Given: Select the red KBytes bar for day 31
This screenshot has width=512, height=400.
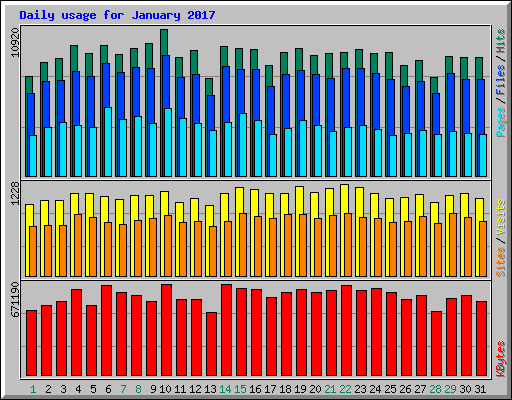Looking at the screenshot, I should coord(481,338).
